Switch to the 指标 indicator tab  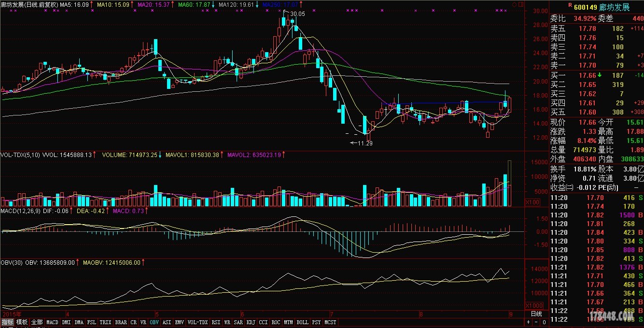7,322
